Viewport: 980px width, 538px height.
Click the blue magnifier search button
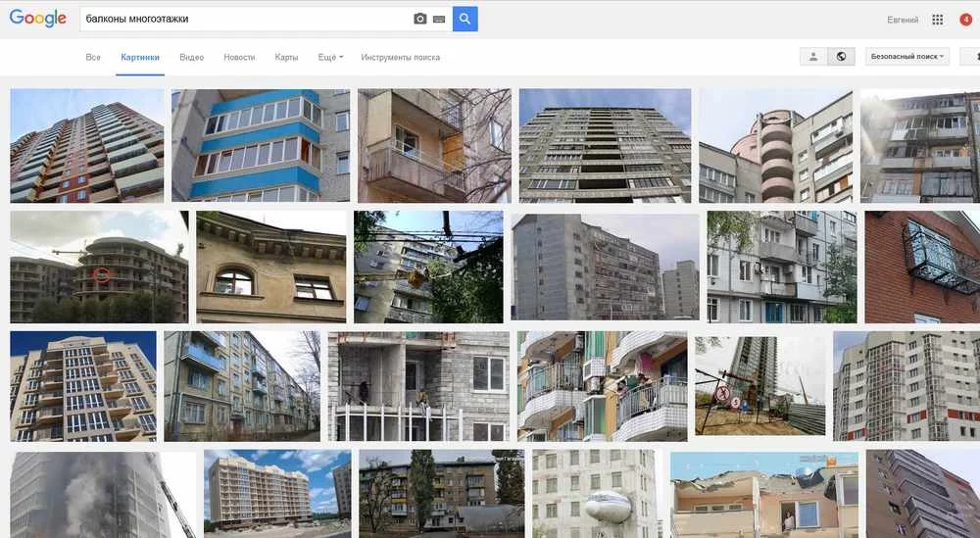point(465,19)
